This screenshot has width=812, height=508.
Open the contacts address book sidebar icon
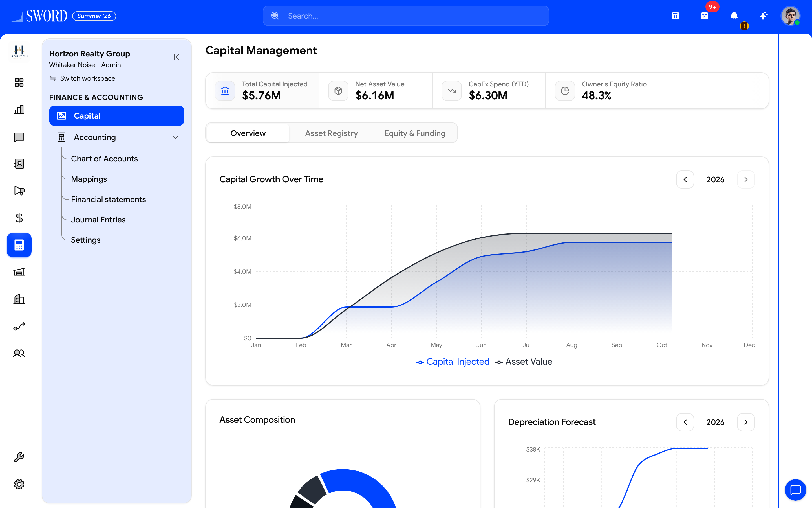click(x=19, y=164)
